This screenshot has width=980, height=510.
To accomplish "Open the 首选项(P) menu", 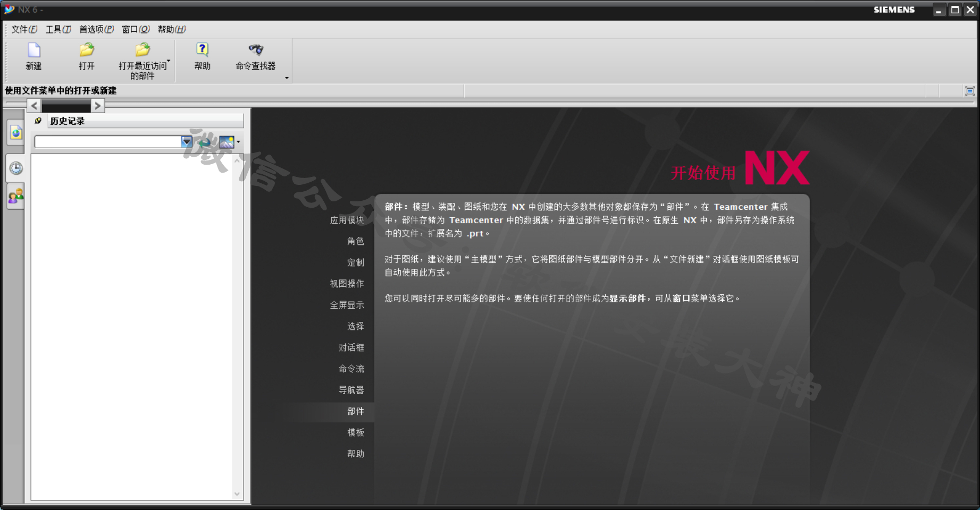I will 96,29.
